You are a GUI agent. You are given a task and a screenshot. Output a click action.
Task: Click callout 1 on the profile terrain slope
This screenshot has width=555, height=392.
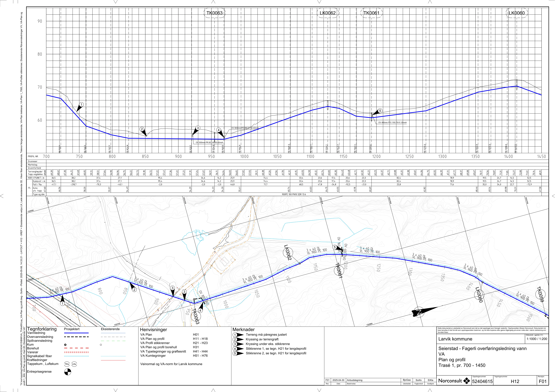[81, 105]
